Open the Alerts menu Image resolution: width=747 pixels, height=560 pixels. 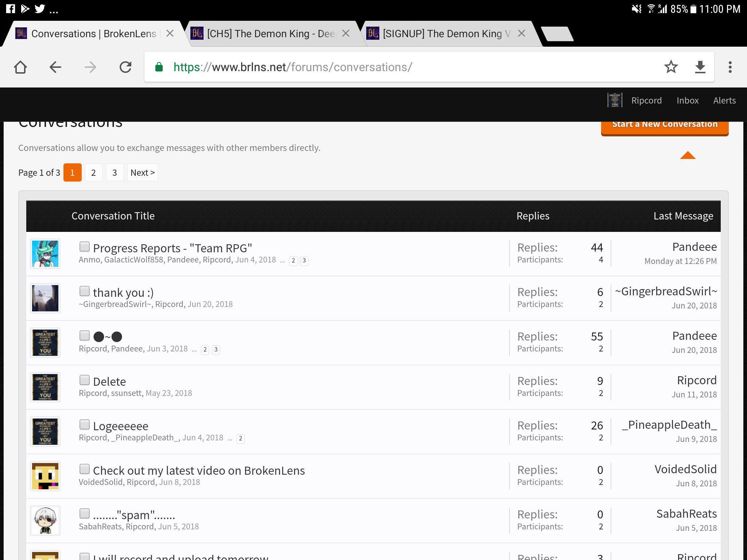724,101
